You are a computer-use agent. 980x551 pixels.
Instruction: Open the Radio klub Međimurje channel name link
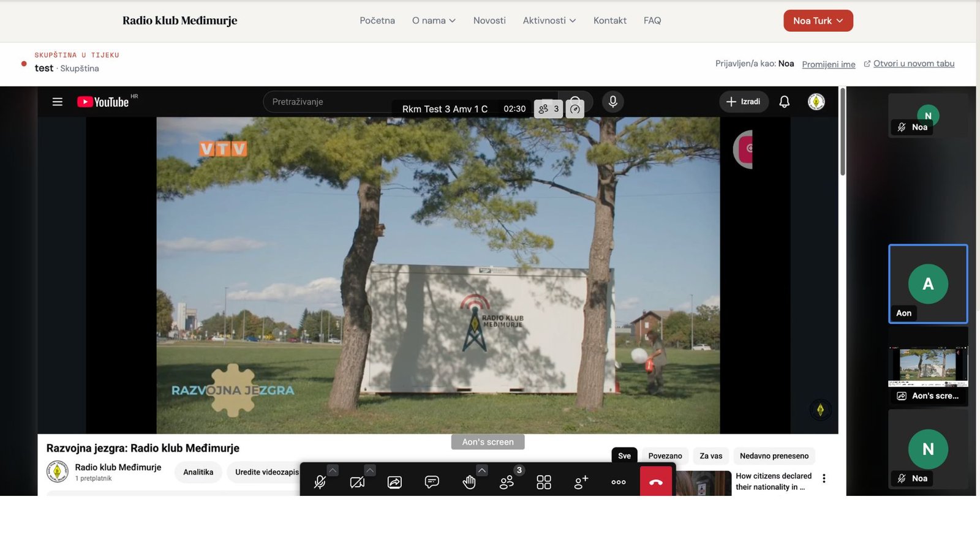[x=118, y=467]
